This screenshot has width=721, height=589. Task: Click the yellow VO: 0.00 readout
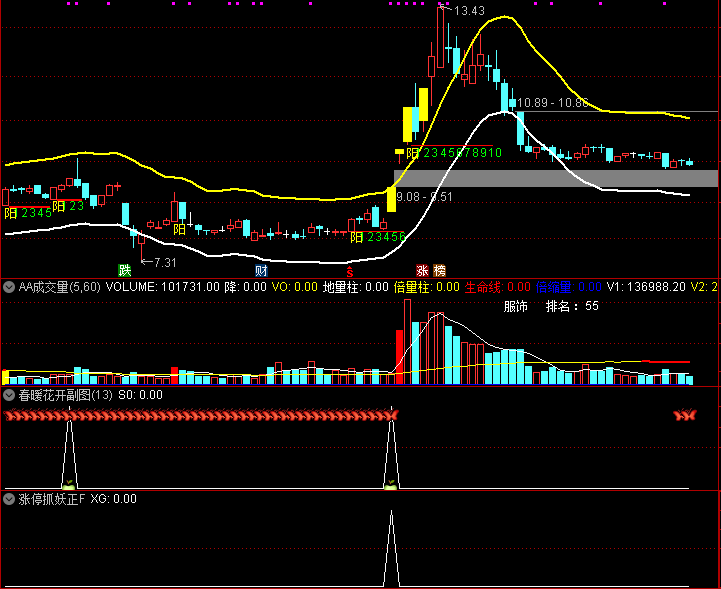(295, 287)
